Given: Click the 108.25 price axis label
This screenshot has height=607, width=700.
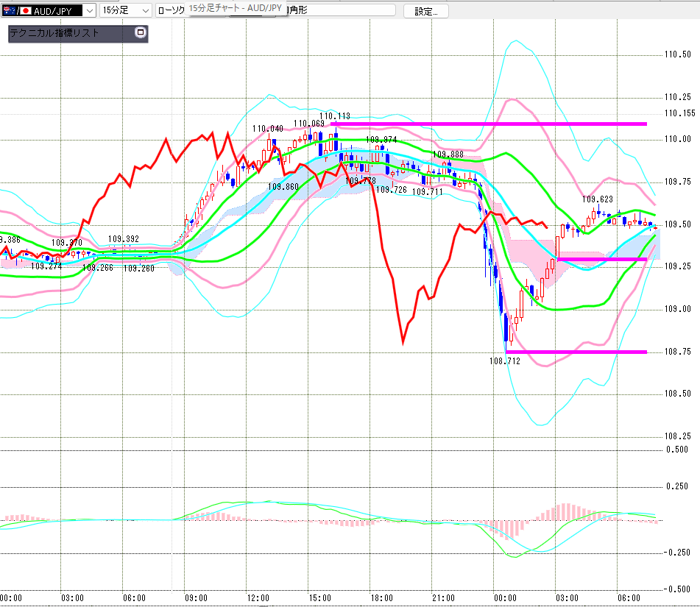Looking at the screenshot, I should 678,436.
